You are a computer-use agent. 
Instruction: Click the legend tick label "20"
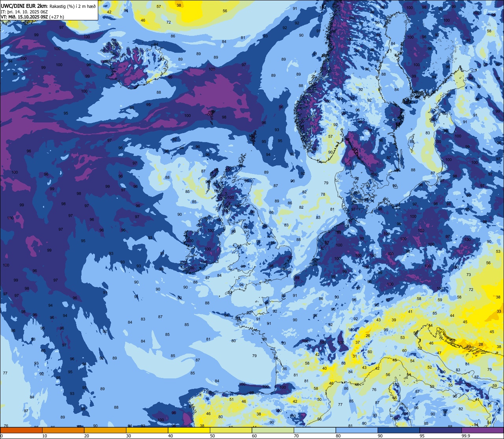(x=86, y=436)
